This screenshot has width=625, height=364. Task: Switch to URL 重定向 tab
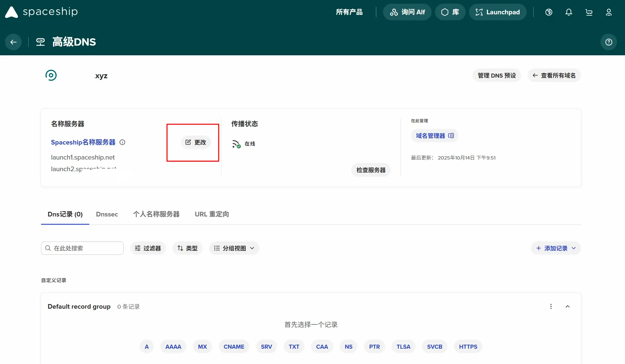(x=212, y=214)
